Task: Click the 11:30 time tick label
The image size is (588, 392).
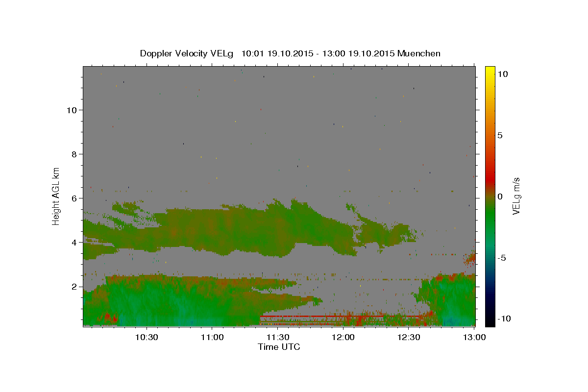Action: (x=278, y=337)
